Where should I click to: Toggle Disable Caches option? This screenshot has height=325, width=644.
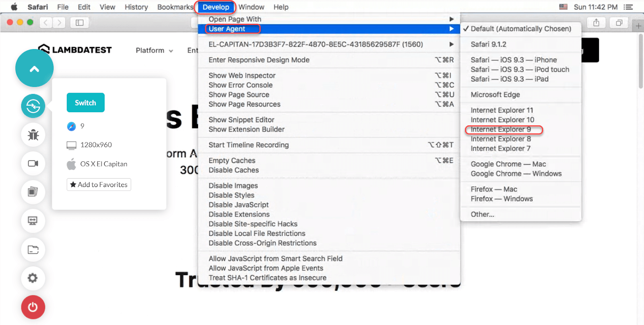click(233, 170)
